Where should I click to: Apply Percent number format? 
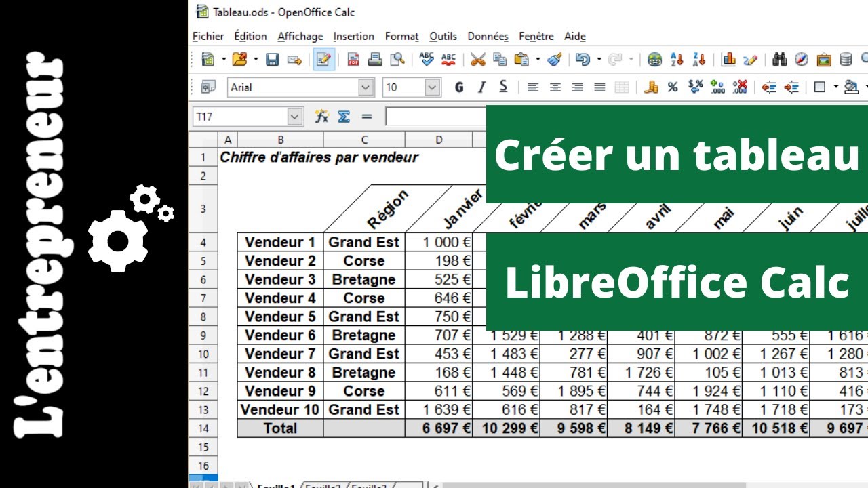[673, 87]
